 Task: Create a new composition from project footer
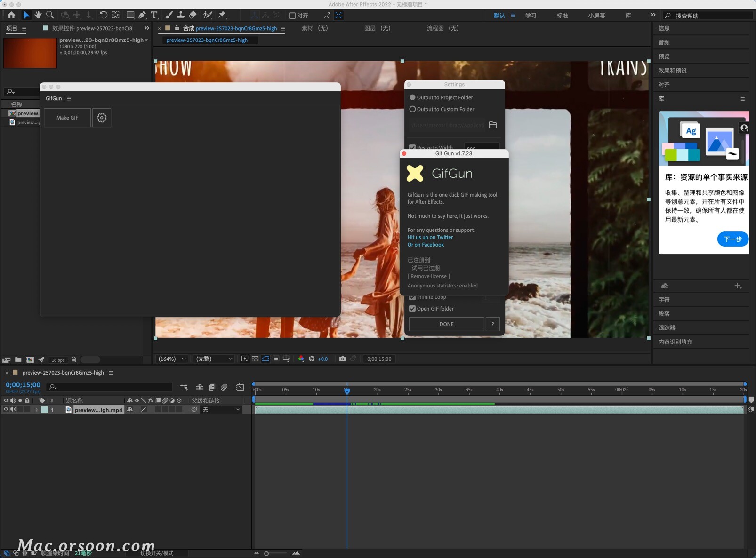point(30,360)
